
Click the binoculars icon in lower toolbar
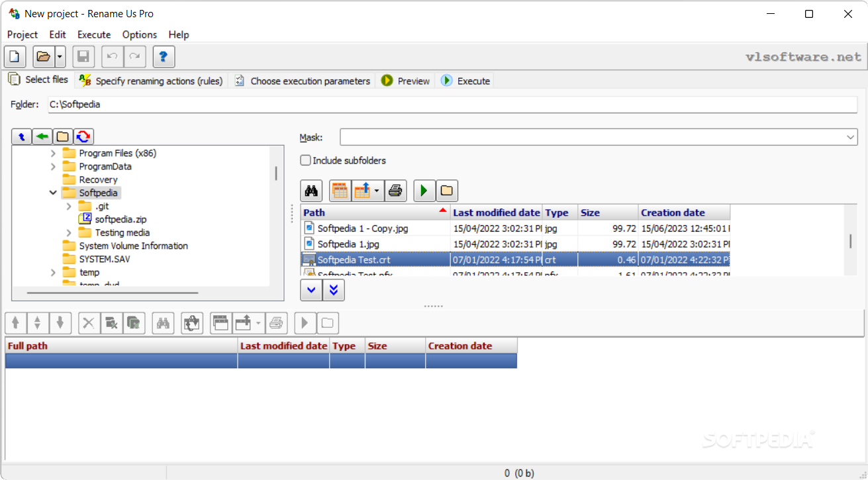click(163, 323)
